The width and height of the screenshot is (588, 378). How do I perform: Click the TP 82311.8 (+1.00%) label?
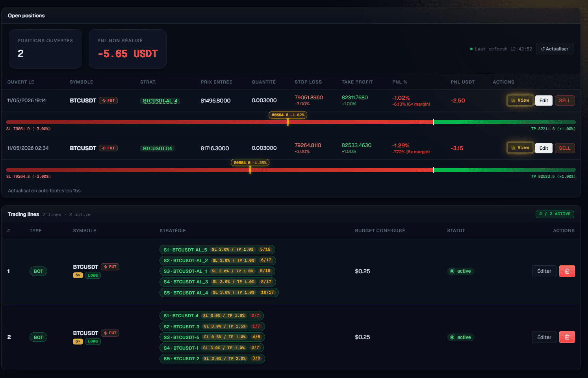click(553, 129)
